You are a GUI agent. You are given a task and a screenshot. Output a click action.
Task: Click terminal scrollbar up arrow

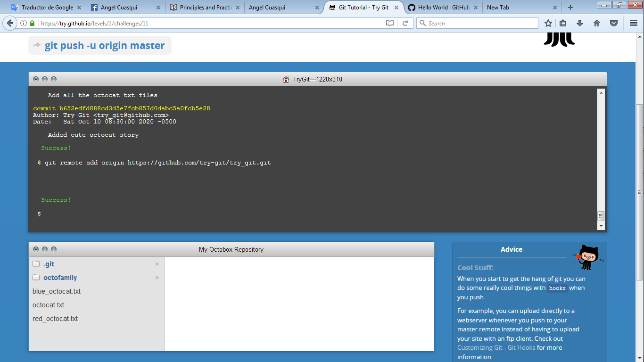[x=601, y=92]
